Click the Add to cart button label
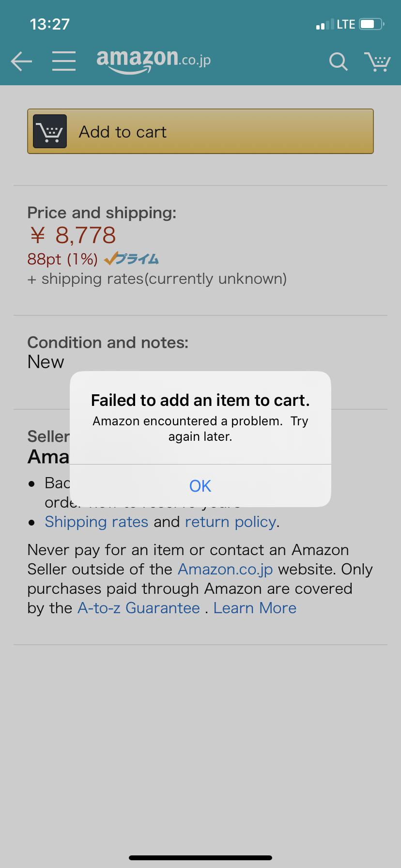401x868 pixels. 123,132
